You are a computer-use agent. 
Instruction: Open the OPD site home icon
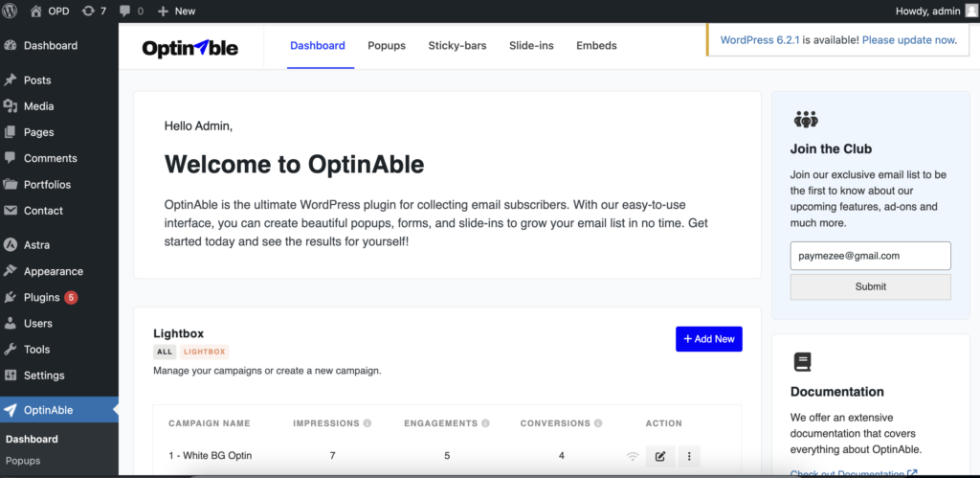[x=36, y=11]
